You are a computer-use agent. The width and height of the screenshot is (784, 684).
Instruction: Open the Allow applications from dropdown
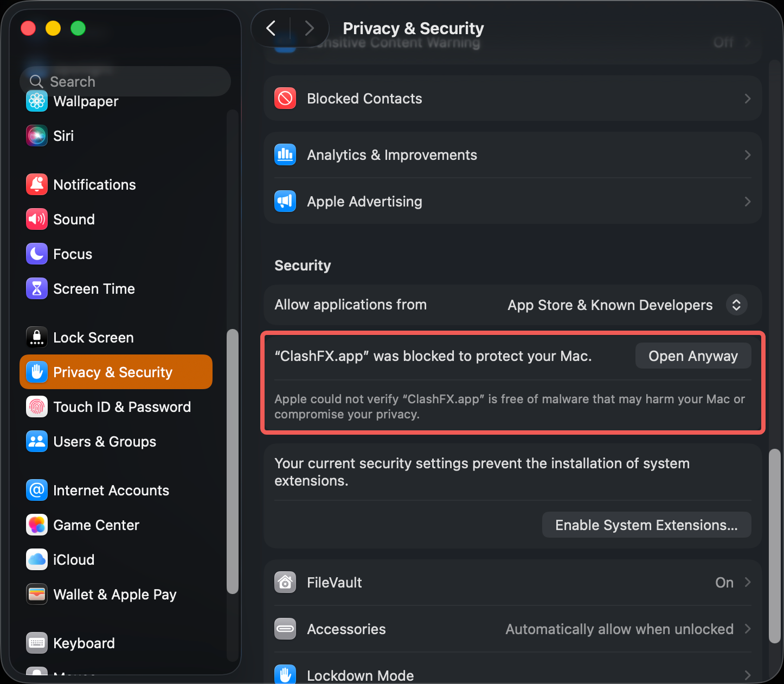pyautogui.click(x=736, y=305)
